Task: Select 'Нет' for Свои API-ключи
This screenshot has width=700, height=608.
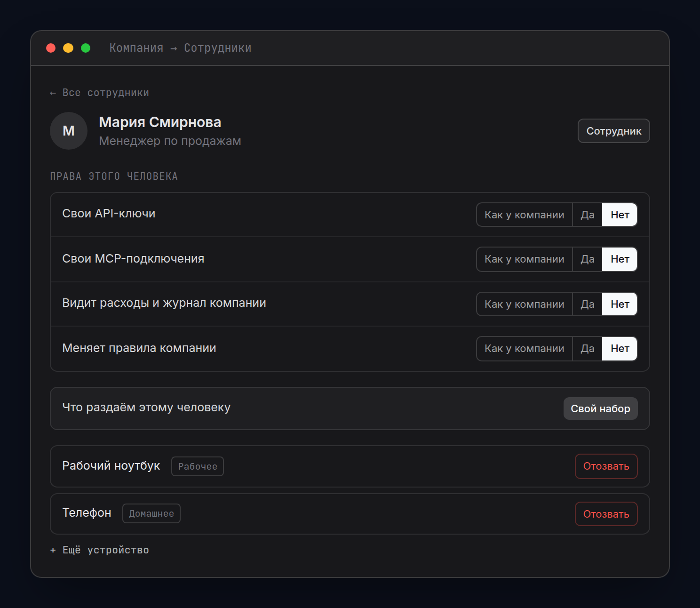Action: point(620,215)
